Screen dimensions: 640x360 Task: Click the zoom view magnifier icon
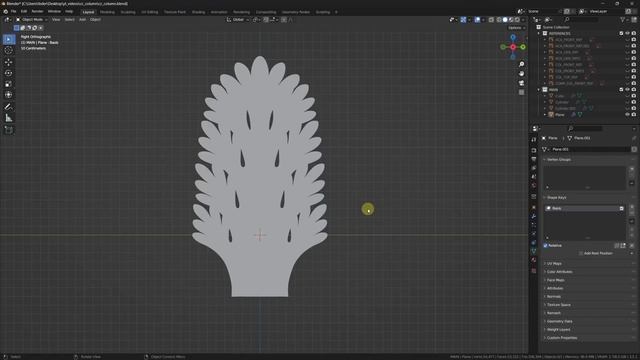click(x=521, y=64)
